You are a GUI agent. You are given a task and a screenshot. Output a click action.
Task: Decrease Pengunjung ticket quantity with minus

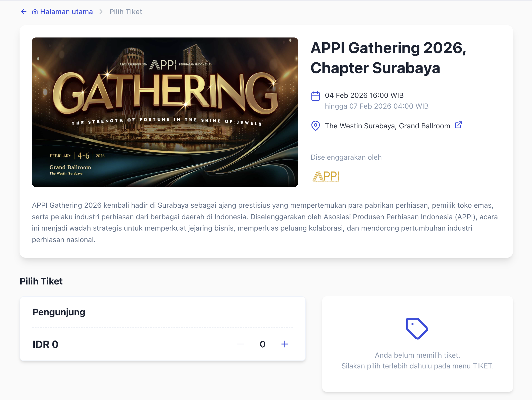[x=241, y=344]
